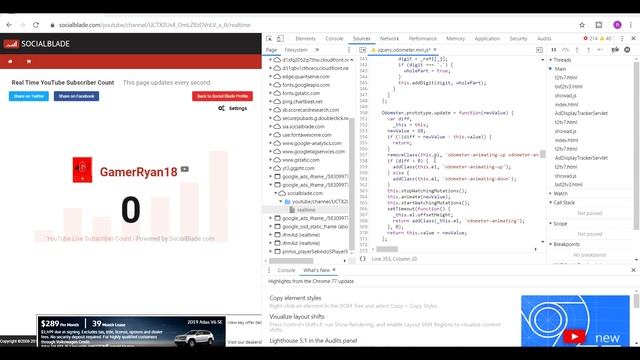The width and height of the screenshot is (640, 360).
Task: Click the step into function icon
Action: click(577, 50)
